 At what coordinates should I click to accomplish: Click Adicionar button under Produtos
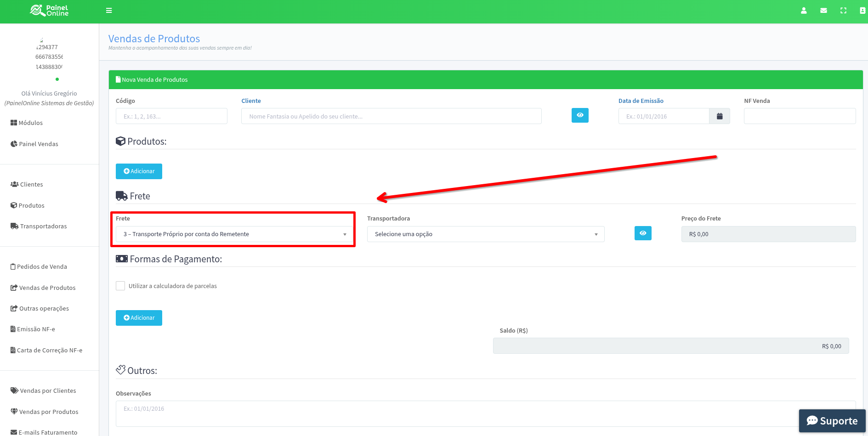(139, 171)
